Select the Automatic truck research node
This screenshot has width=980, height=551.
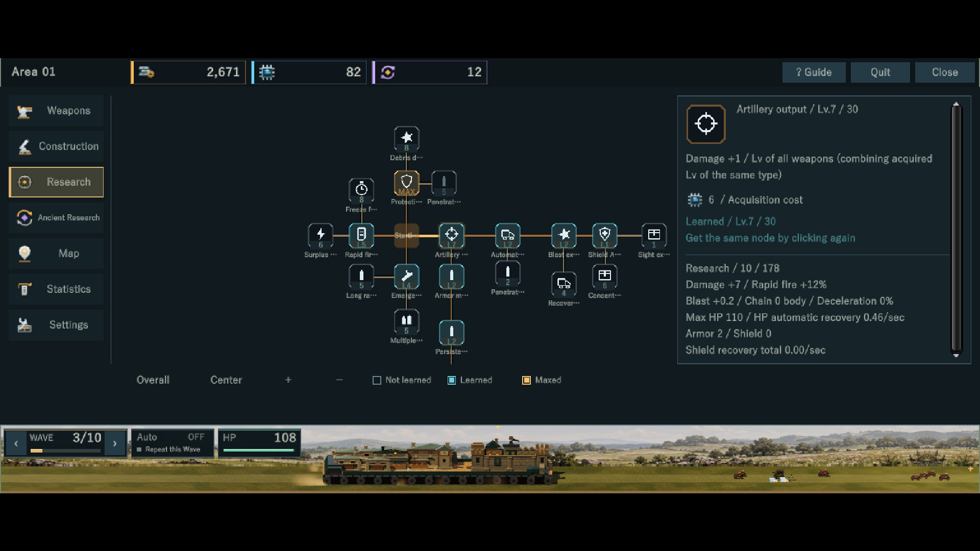508,236
